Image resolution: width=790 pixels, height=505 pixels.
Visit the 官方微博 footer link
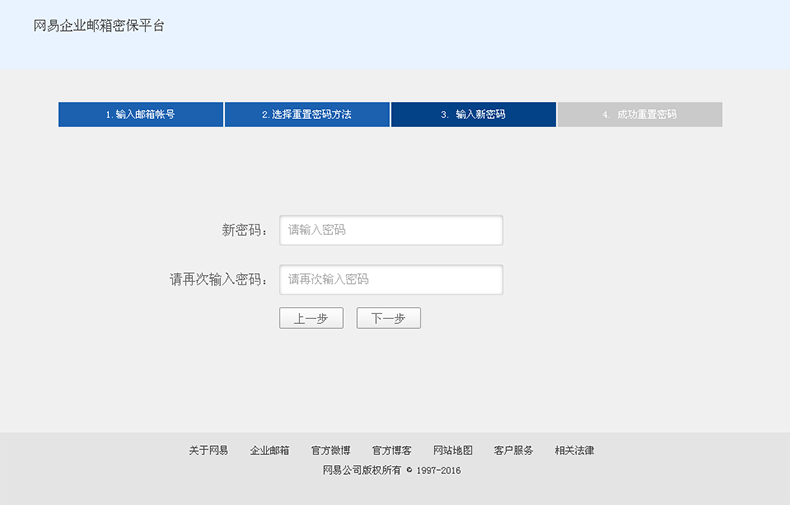pos(330,451)
